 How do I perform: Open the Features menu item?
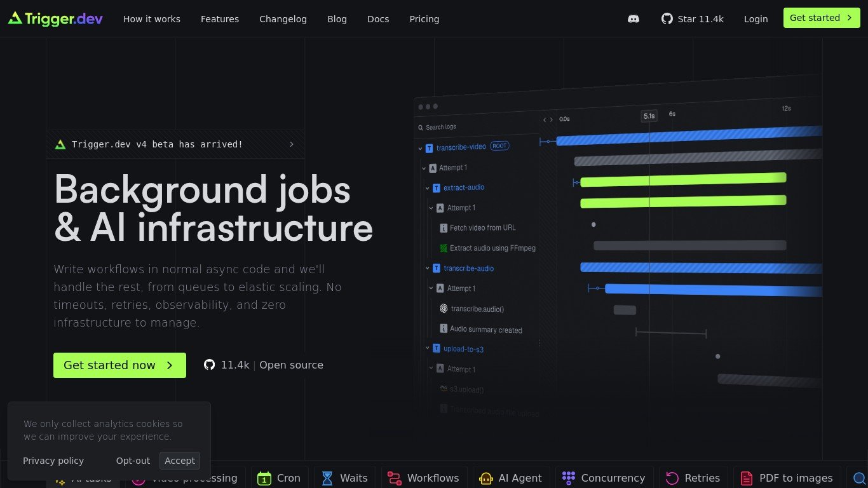(220, 19)
